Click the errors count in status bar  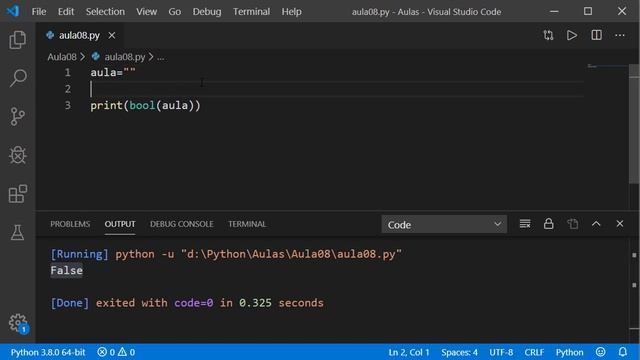coord(106,352)
